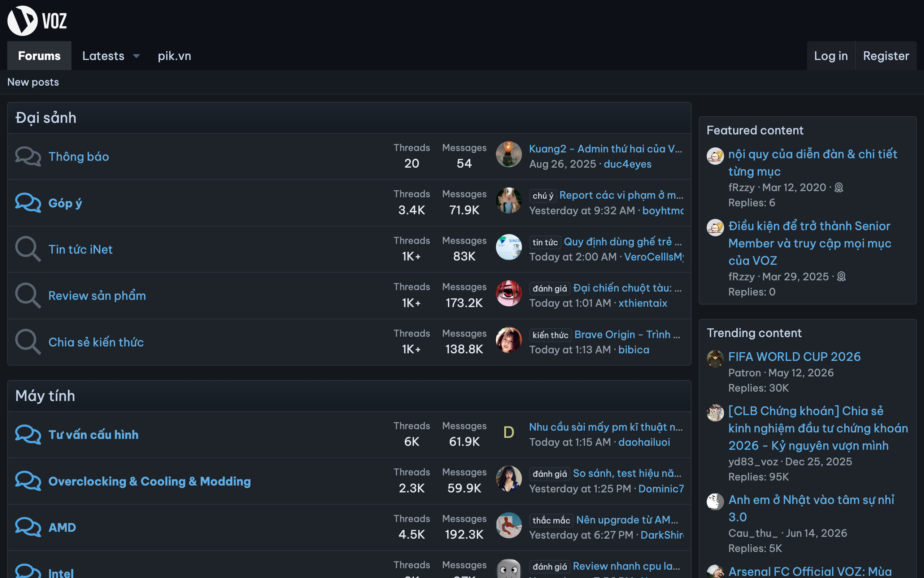Click the Tin tức iNet magnifier icon
Screen dimensions: 924x578
pos(28,249)
